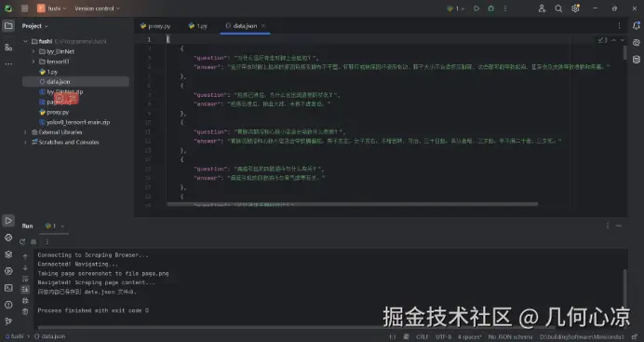The width and height of the screenshot is (644, 342).
Task: Select data.json in the project tree
Action: point(75,82)
